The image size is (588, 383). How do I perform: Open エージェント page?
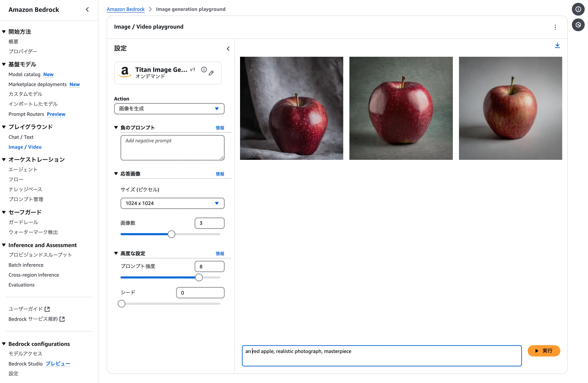[x=23, y=169]
